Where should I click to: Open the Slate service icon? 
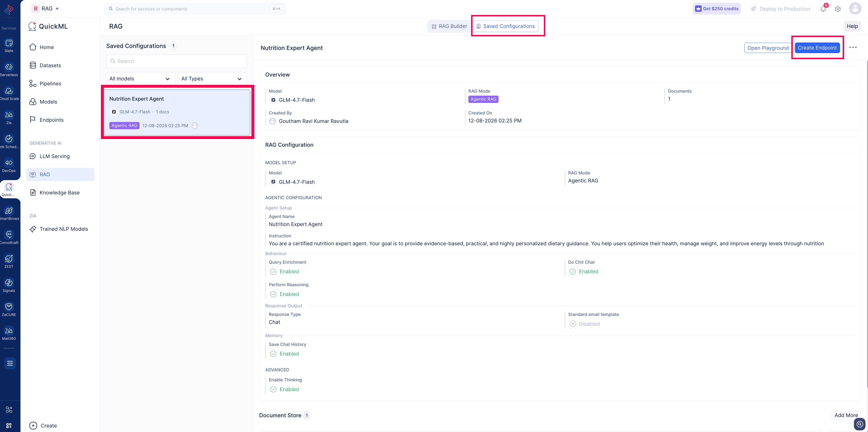click(9, 43)
